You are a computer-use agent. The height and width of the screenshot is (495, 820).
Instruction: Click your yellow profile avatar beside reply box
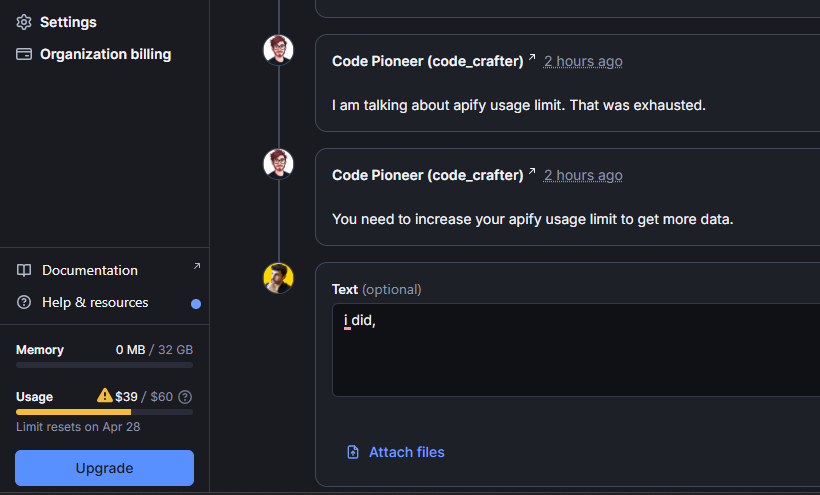[x=278, y=278]
